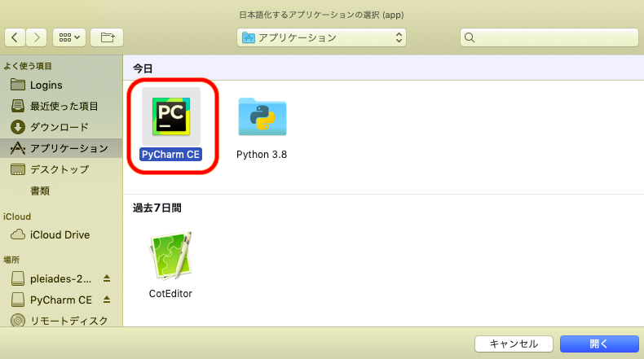Select the PyCharm CE volume in sidebar
The width and height of the screenshot is (644, 359).
[61, 300]
